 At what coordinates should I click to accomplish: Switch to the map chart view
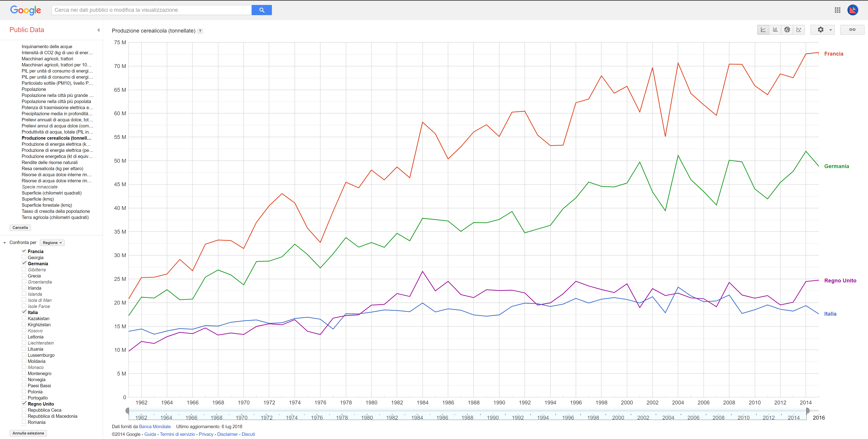coord(787,30)
